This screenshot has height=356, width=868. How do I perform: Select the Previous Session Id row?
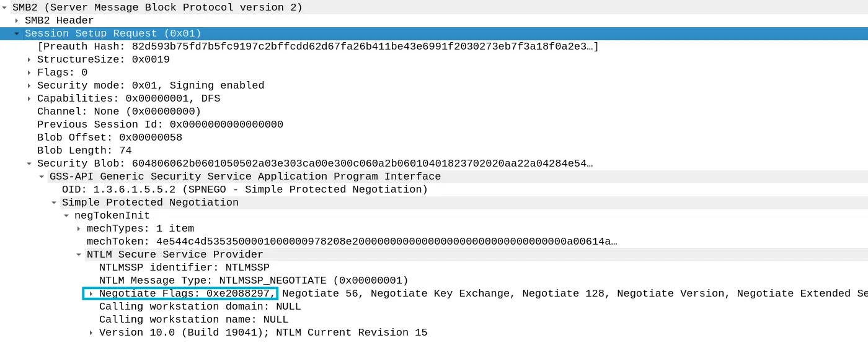160,124
